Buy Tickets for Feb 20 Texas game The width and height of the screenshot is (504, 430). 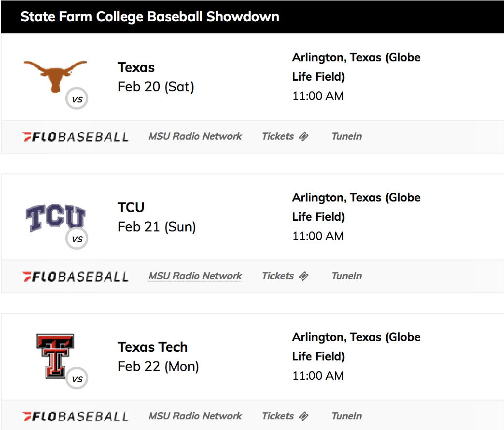coord(278,136)
